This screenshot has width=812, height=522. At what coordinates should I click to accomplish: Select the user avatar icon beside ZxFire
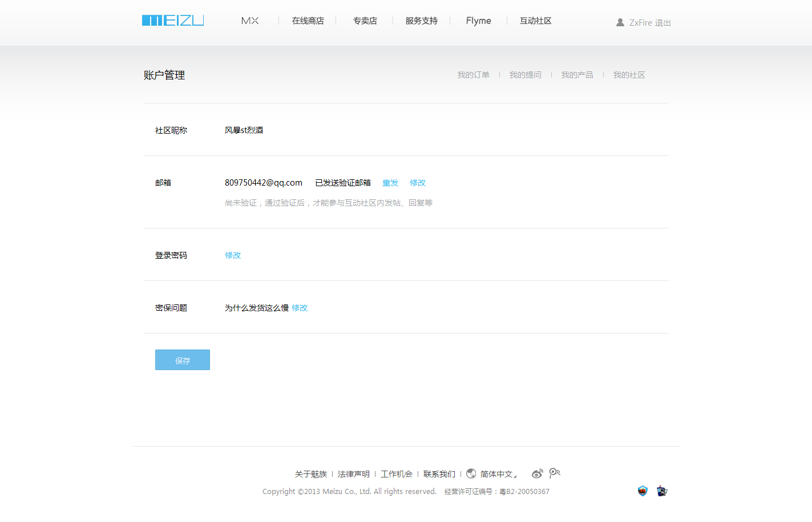pyautogui.click(x=620, y=22)
